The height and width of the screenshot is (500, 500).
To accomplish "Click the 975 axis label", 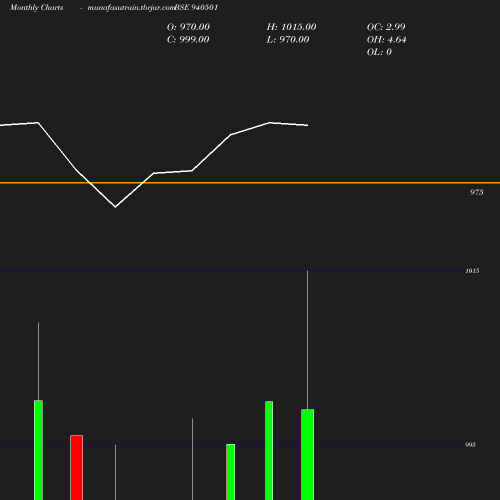I will pyautogui.click(x=477, y=192).
